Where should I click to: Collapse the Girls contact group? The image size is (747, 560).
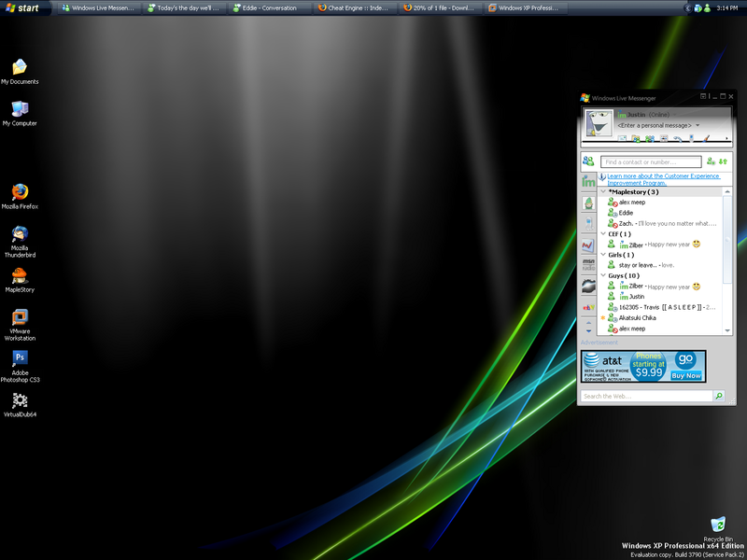(x=603, y=255)
